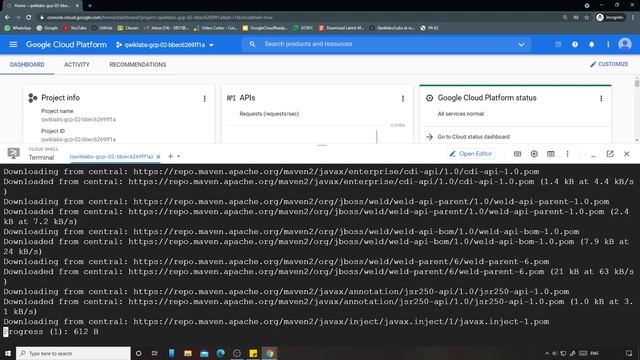The height and width of the screenshot is (360, 640).
Task: Reload the browser page
Action: [28, 17]
